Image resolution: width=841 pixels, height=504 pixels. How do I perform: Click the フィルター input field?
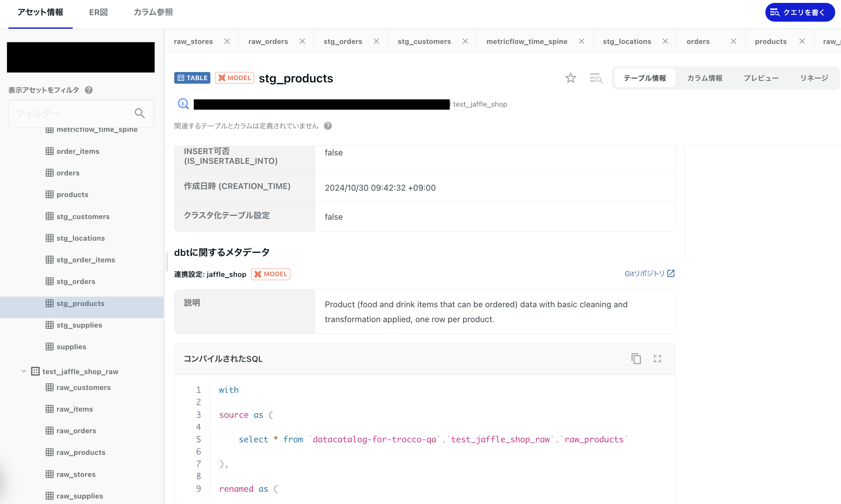point(71,113)
